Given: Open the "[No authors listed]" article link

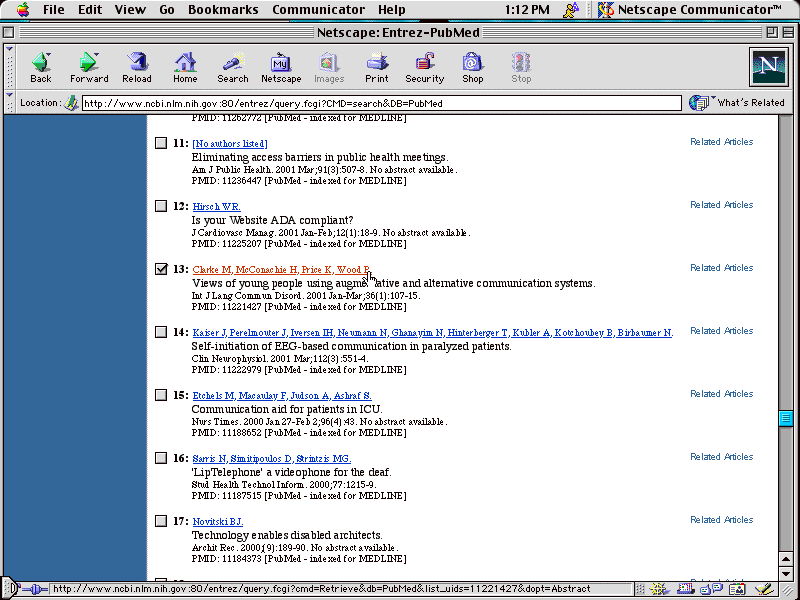Looking at the screenshot, I should (230, 144).
